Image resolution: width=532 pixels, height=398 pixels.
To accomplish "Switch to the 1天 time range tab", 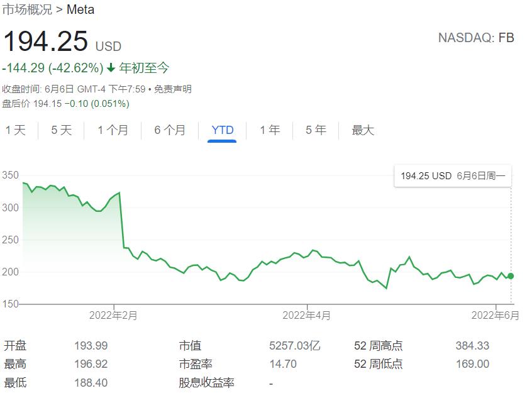I will tap(16, 130).
